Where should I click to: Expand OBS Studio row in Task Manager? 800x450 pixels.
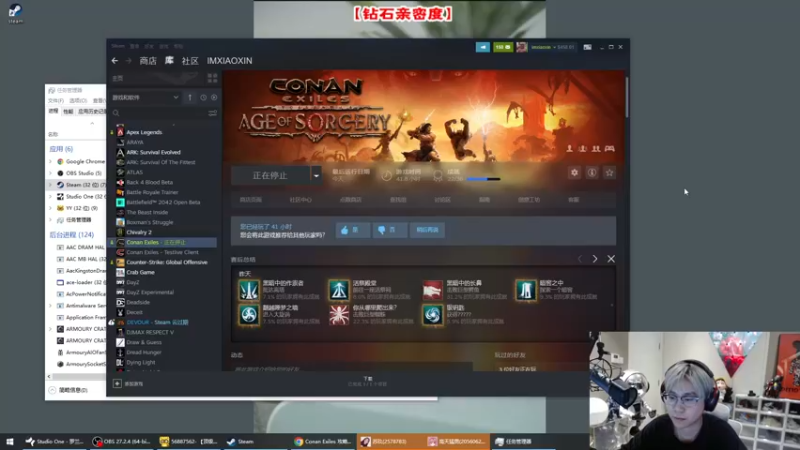(51, 173)
